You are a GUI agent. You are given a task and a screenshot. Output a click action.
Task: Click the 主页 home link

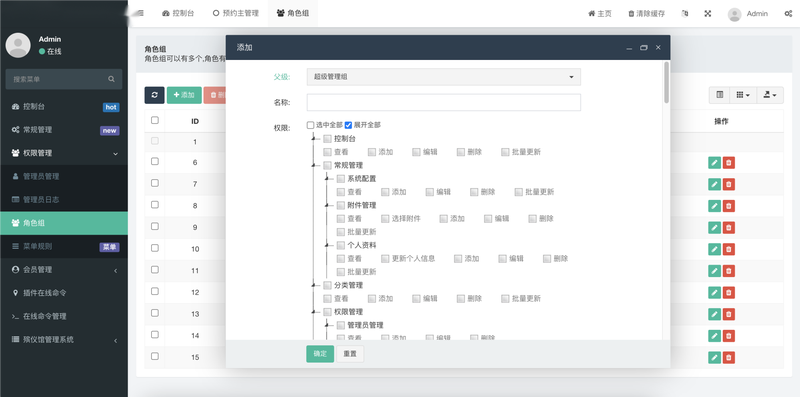[x=600, y=14]
